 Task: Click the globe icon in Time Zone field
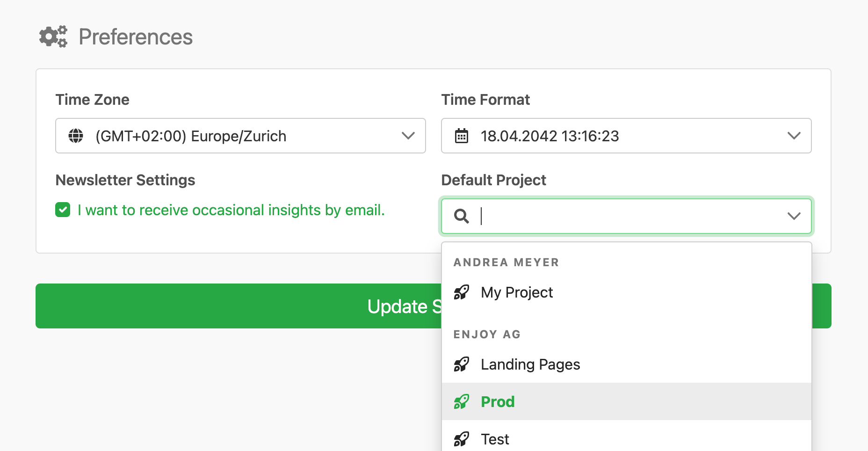click(76, 136)
